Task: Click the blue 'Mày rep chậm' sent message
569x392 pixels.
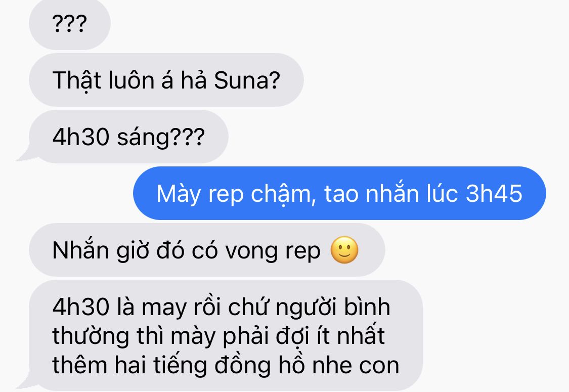Action: 339,193
